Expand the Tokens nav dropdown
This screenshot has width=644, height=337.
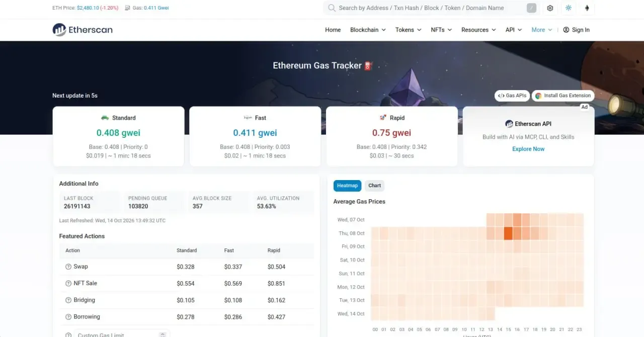click(x=408, y=30)
